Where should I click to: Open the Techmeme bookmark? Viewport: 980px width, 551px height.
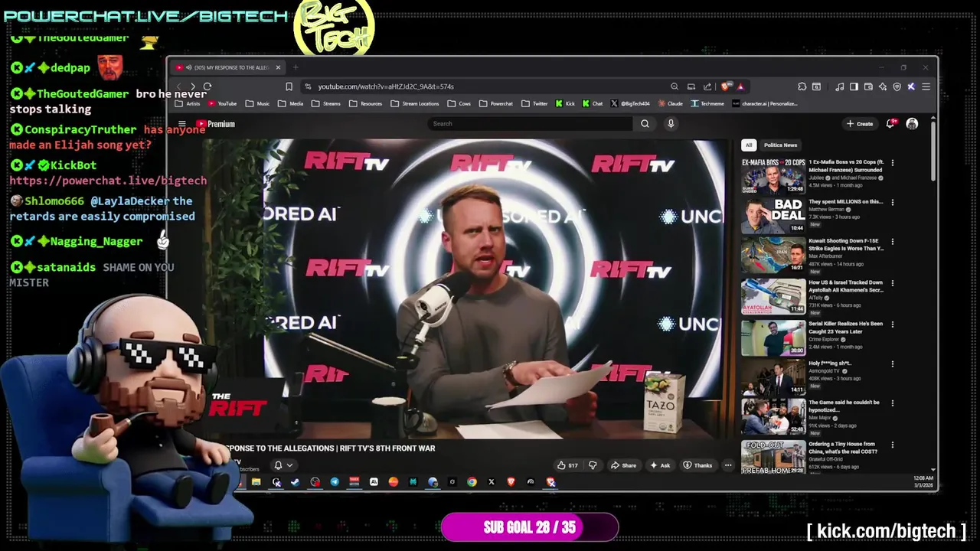pos(707,103)
